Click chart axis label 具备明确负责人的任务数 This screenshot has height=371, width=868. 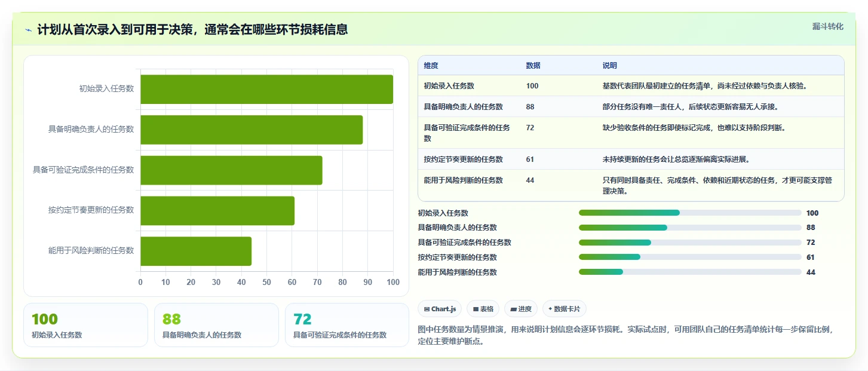[91, 129]
